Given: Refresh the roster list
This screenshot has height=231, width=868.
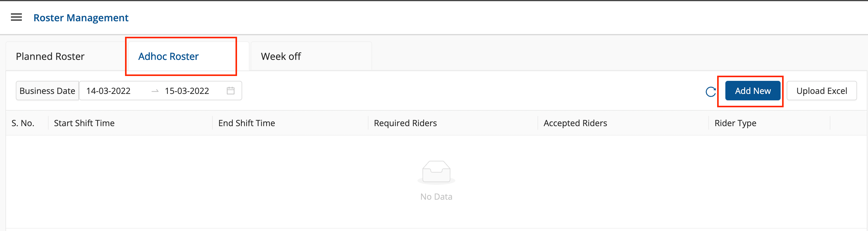Looking at the screenshot, I should coord(710,91).
